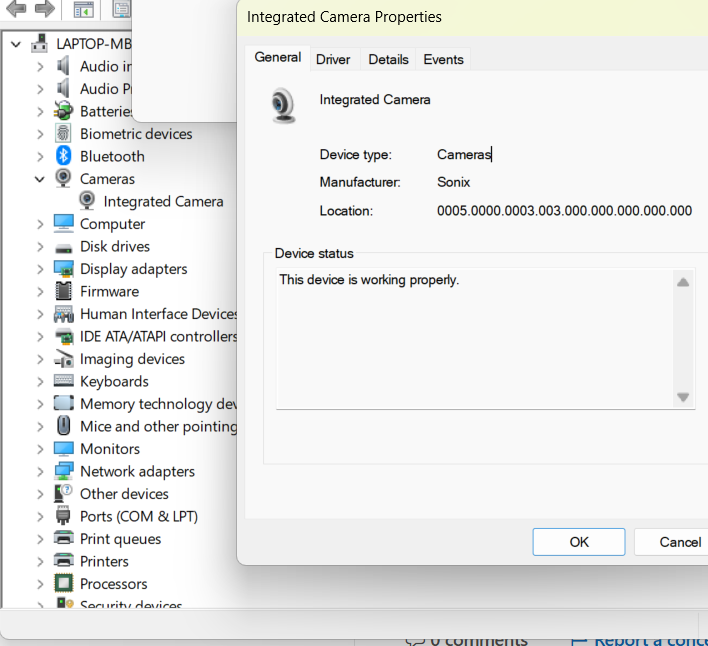Viewport: 708px width, 646px height.
Task: Click the Computer monitor icon
Action: click(63, 223)
